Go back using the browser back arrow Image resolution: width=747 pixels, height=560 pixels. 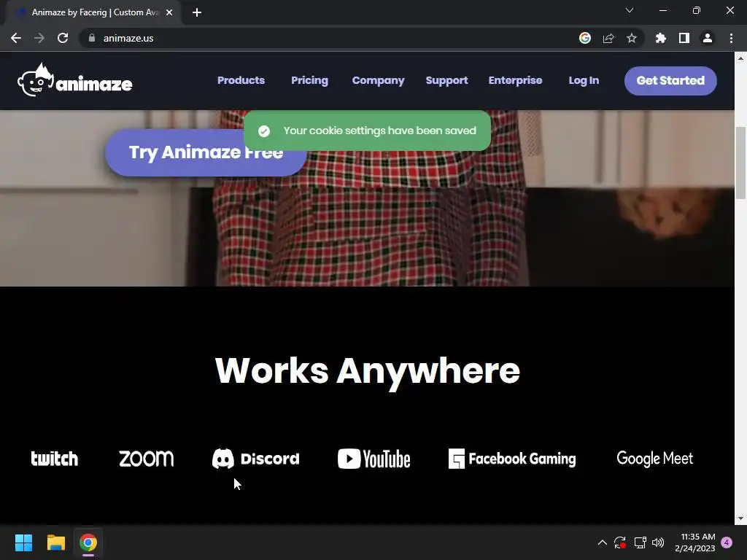16,38
